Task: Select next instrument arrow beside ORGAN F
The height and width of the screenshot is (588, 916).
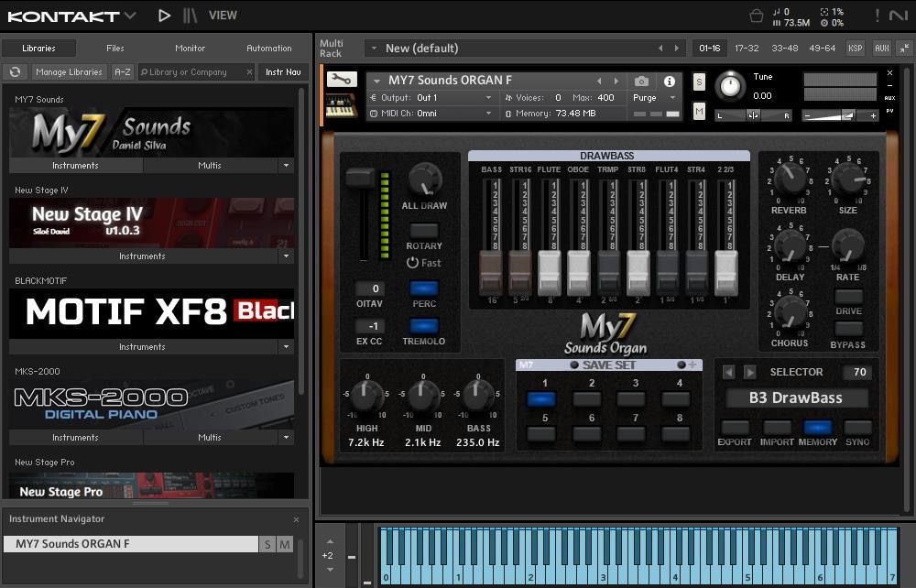Action: point(616,82)
